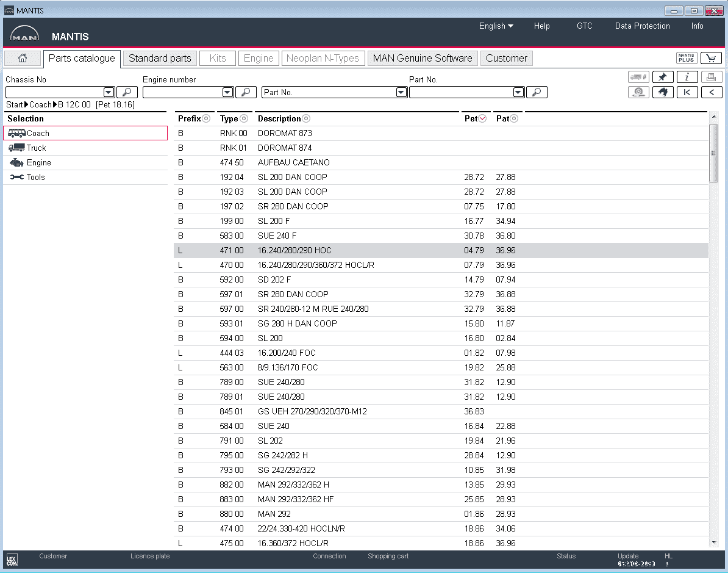Toggle sort on the Description column

(306, 118)
